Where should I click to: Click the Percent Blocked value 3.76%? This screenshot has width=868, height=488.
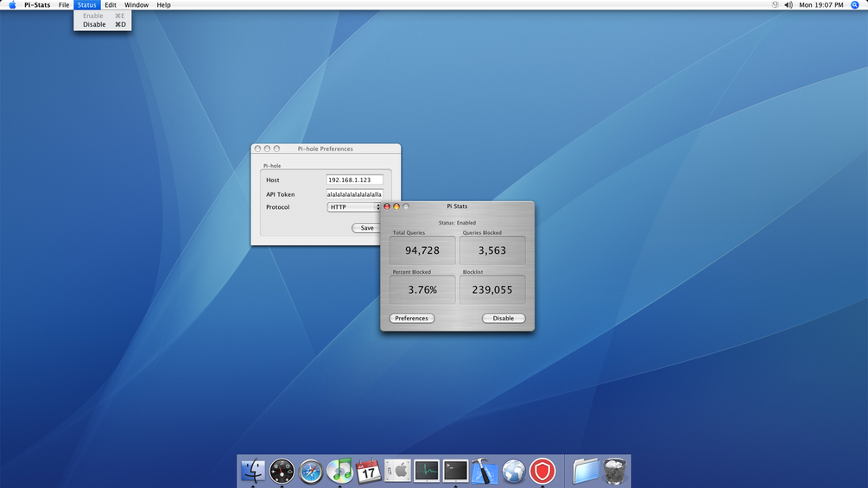pos(422,289)
